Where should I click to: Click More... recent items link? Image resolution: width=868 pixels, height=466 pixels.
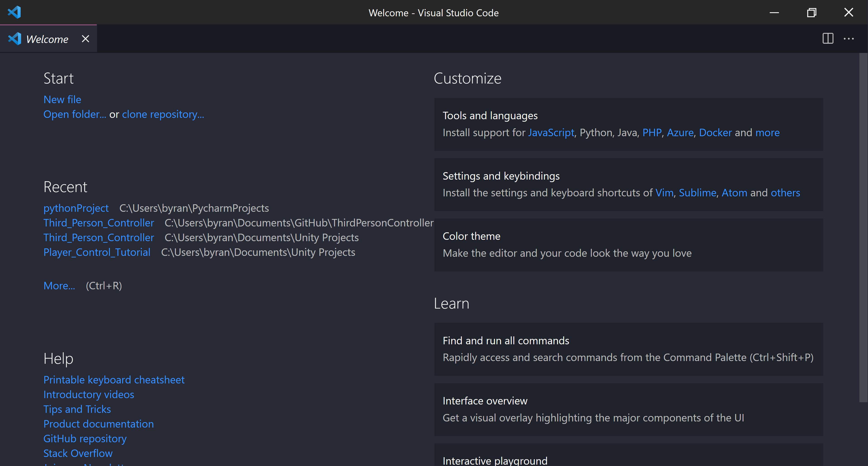point(59,286)
